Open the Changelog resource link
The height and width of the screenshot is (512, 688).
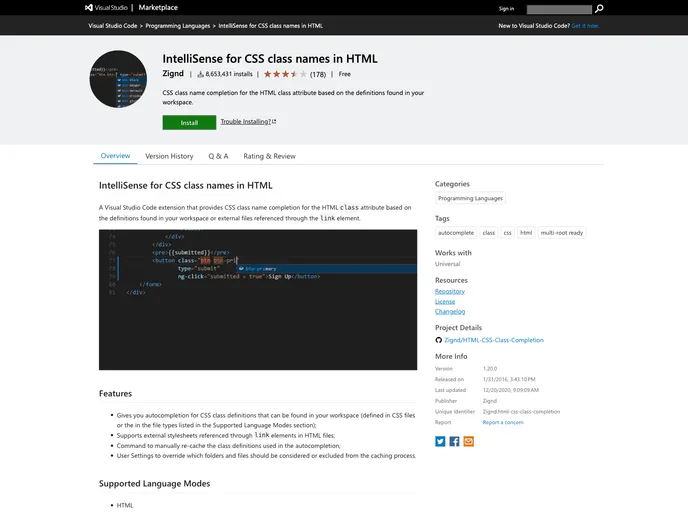[x=450, y=311]
